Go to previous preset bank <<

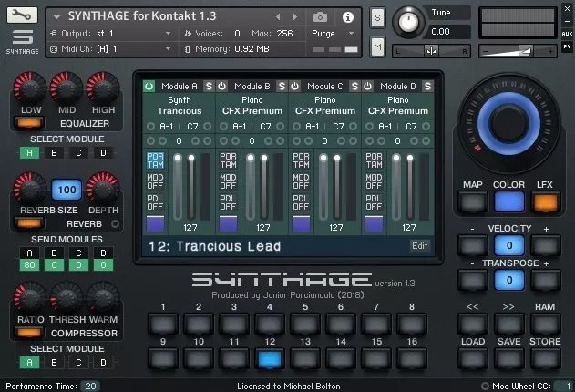[x=473, y=325]
